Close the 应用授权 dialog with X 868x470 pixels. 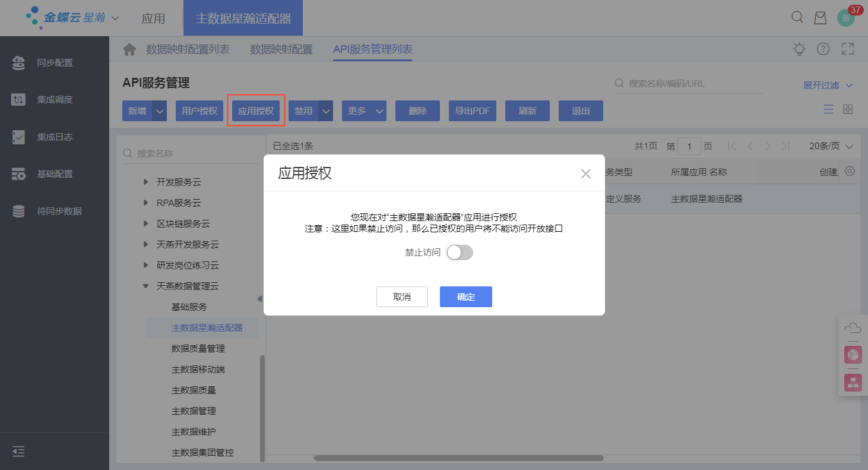tap(586, 174)
